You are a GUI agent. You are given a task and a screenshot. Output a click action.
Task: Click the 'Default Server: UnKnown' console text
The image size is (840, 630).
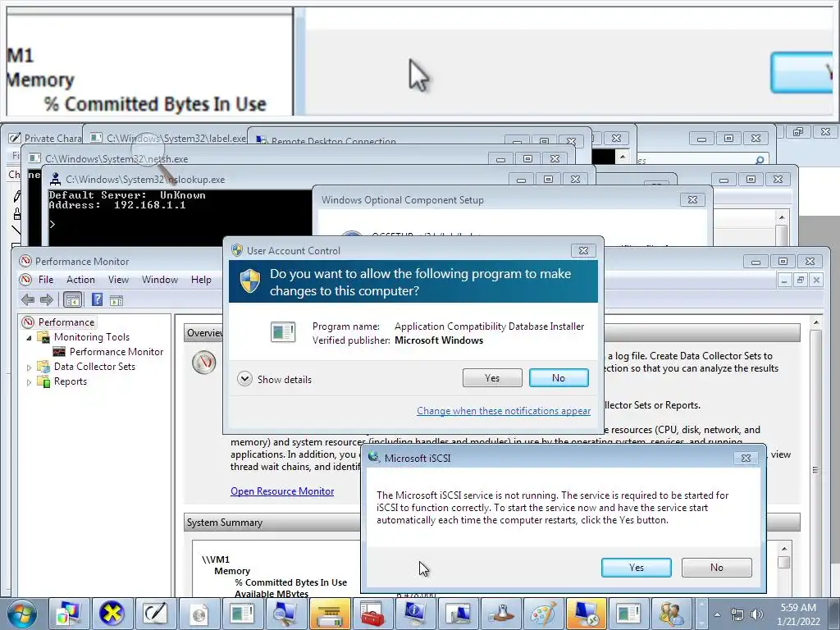pos(127,195)
